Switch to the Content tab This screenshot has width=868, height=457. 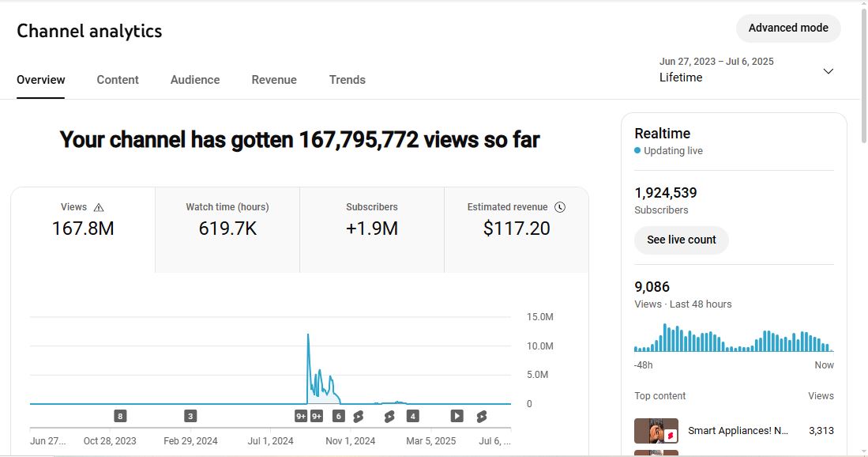click(118, 80)
